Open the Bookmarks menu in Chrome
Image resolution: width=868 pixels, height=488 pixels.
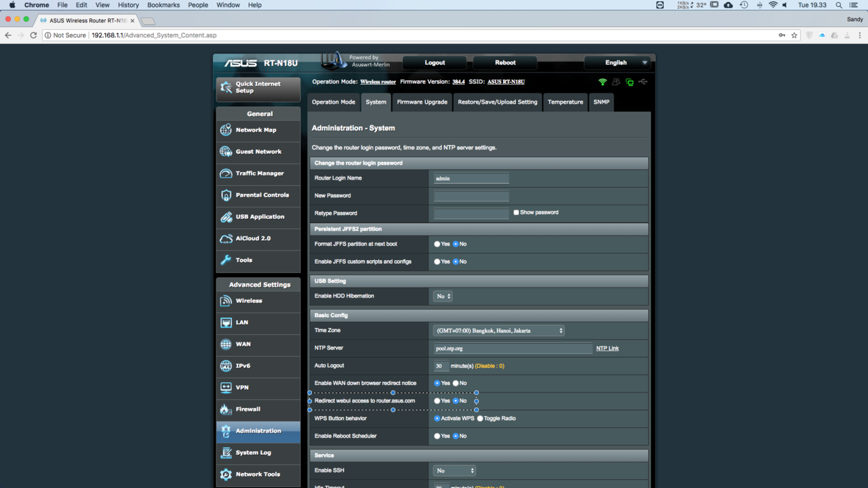(163, 5)
